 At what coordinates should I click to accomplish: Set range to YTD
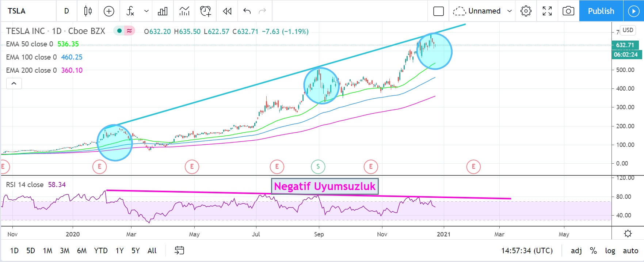[101, 251]
